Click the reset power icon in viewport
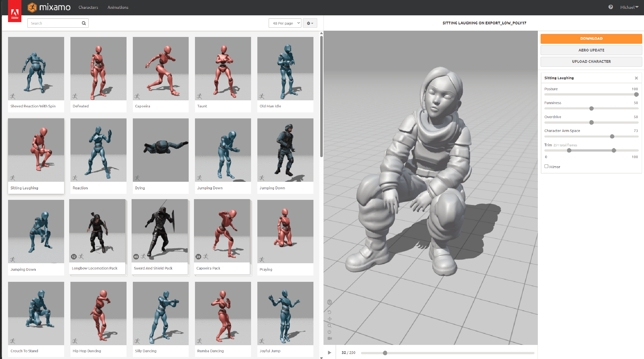This screenshot has height=359, width=644. (330, 332)
